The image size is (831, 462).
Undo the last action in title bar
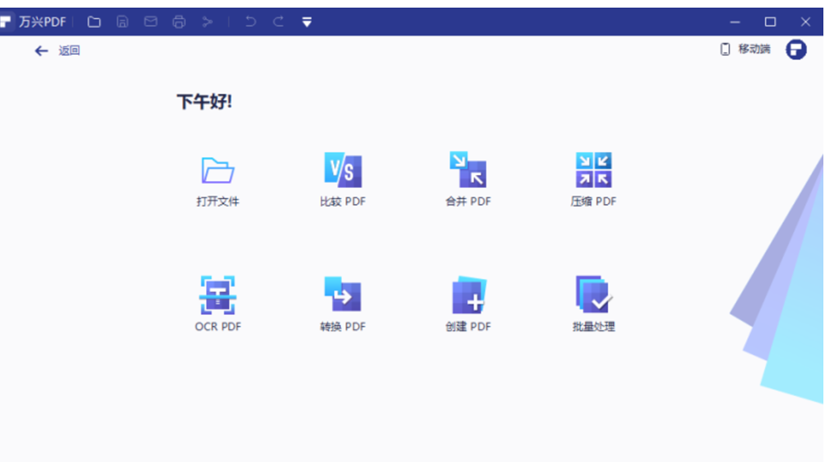251,22
